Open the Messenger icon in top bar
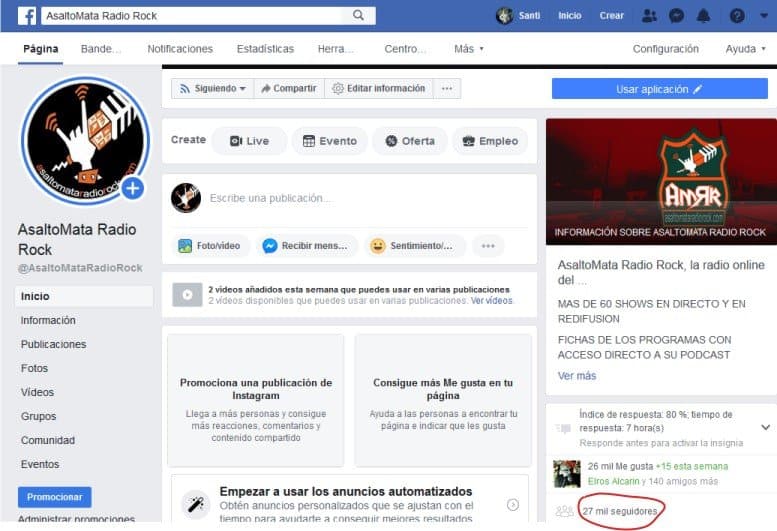This screenshot has height=531, width=777. coord(677,16)
